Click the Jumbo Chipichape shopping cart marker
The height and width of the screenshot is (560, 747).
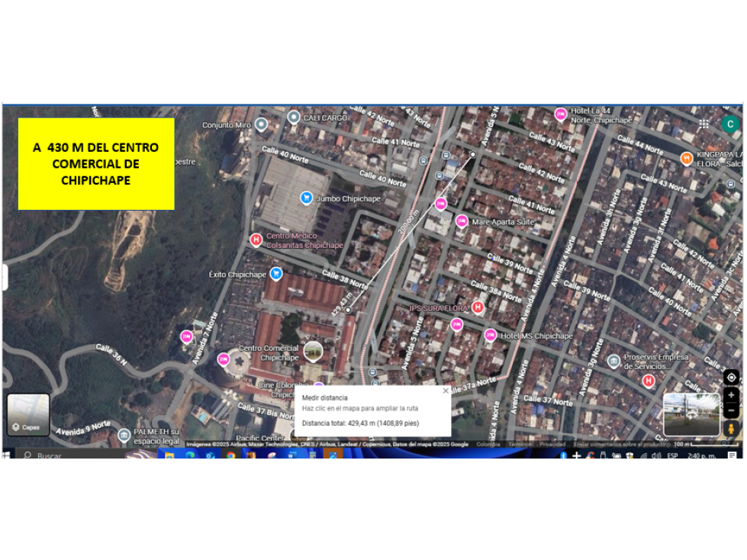click(306, 197)
